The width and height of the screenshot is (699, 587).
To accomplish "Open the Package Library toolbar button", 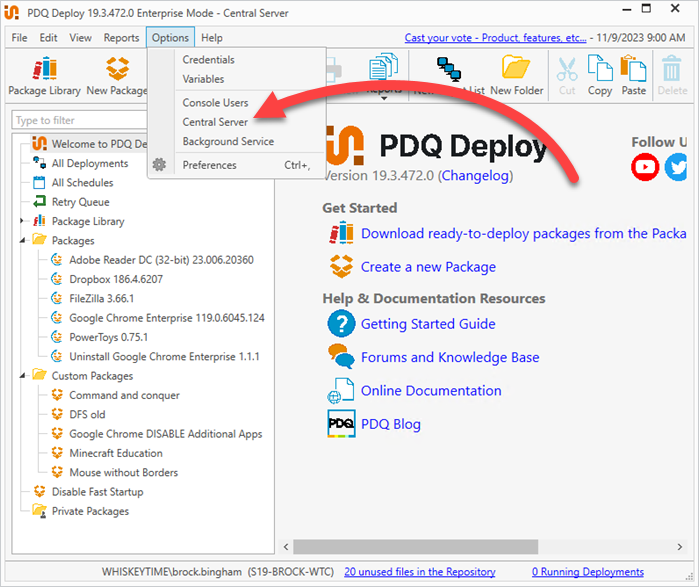I will pos(44,76).
